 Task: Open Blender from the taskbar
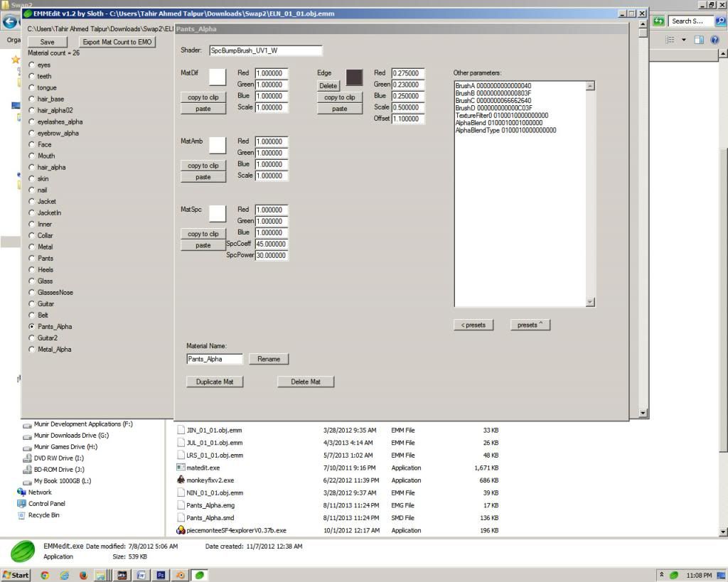coord(180,576)
